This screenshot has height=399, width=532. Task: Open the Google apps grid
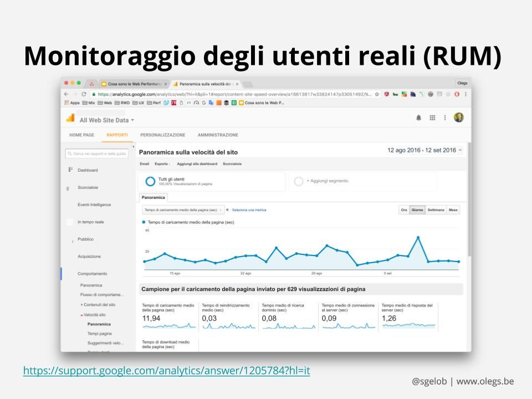(x=432, y=117)
